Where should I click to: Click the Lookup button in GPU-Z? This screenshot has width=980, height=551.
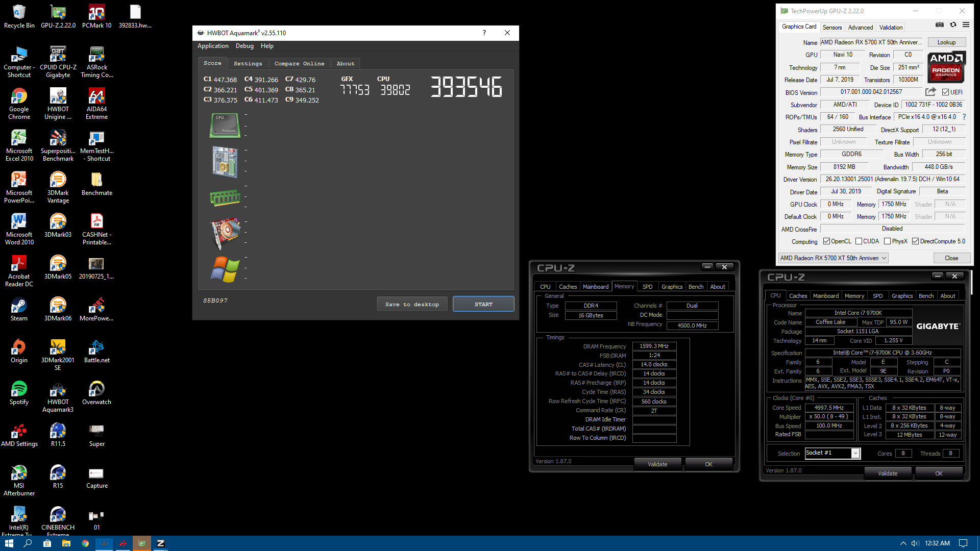946,42
